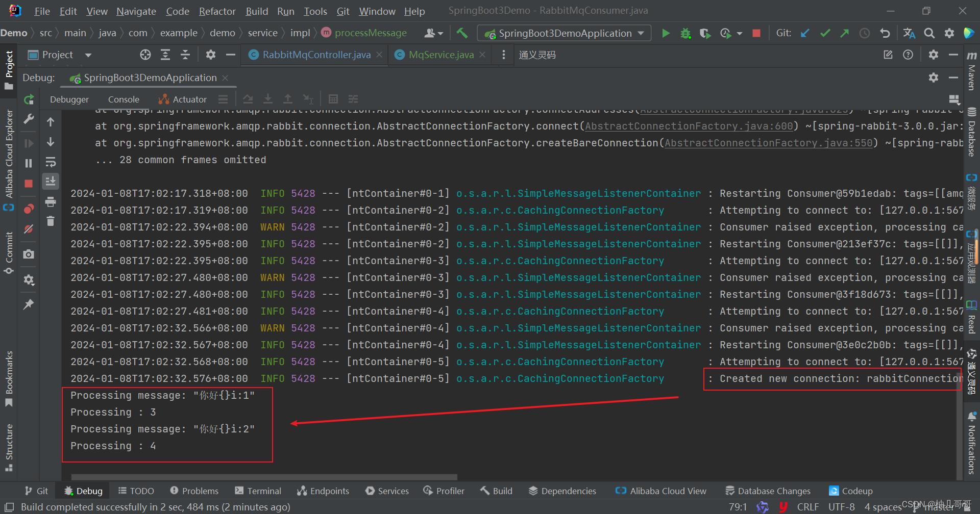Image resolution: width=980 pixels, height=514 pixels.
Task: Open the Actuator tab
Action: click(x=183, y=99)
